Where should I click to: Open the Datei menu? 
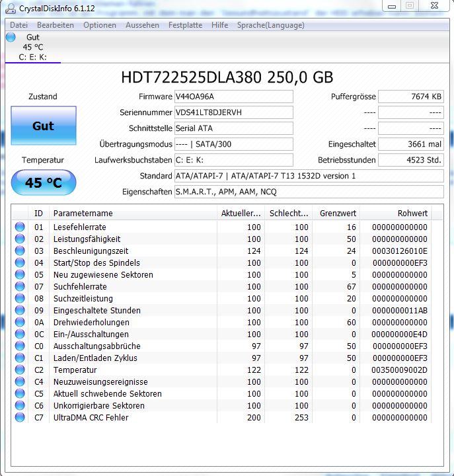(x=19, y=25)
